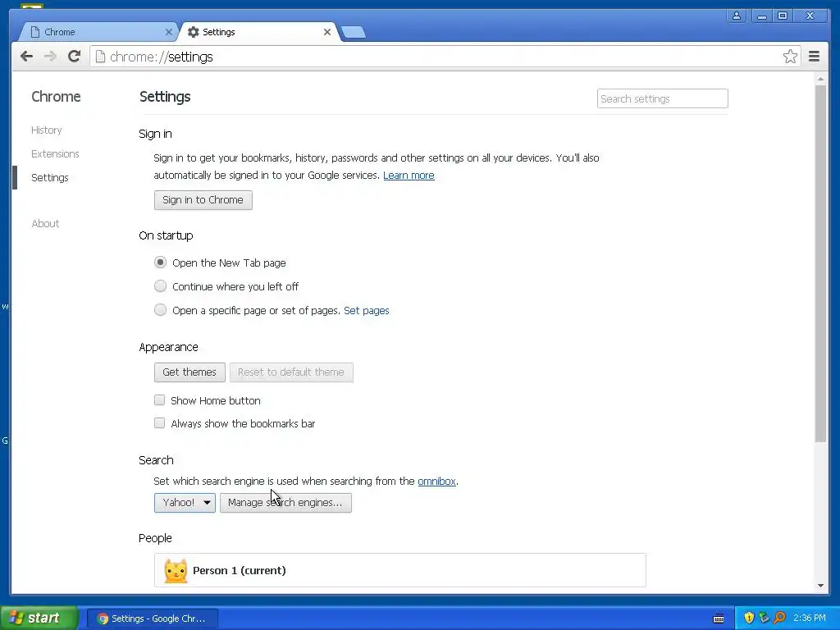Enable Always show the bookmarks bar
The height and width of the screenshot is (630, 840).
(160, 423)
